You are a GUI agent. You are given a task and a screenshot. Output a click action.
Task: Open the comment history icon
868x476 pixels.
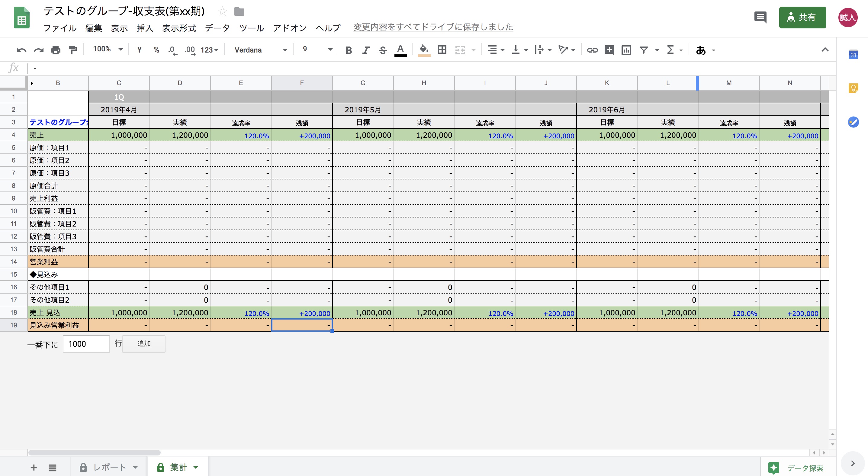pos(760,17)
